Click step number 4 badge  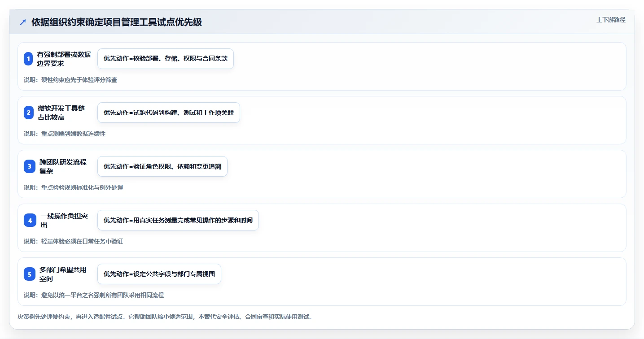tap(30, 220)
